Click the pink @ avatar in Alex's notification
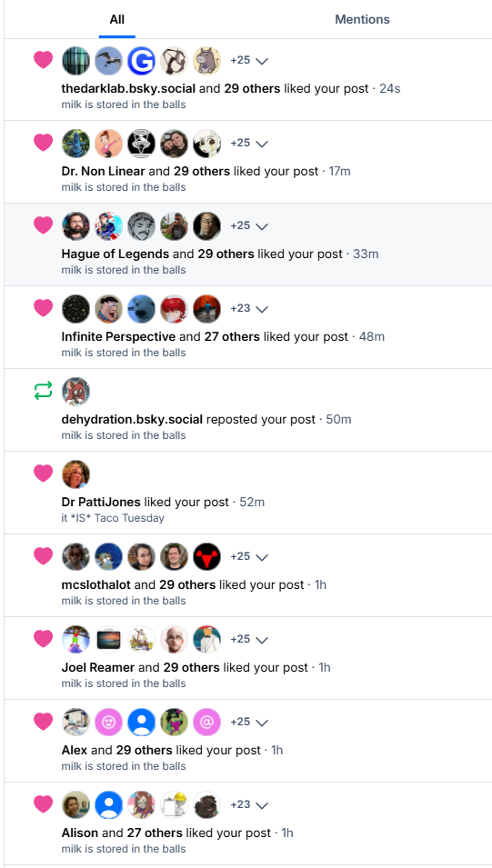This screenshot has height=868, width=492. (x=206, y=723)
